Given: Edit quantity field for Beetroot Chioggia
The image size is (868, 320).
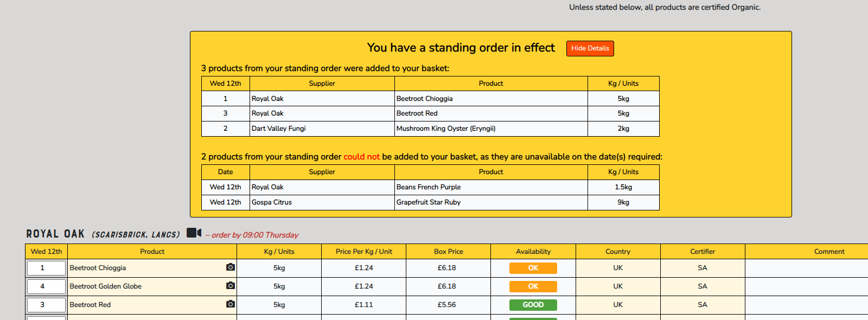Looking at the screenshot, I should [x=46, y=268].
